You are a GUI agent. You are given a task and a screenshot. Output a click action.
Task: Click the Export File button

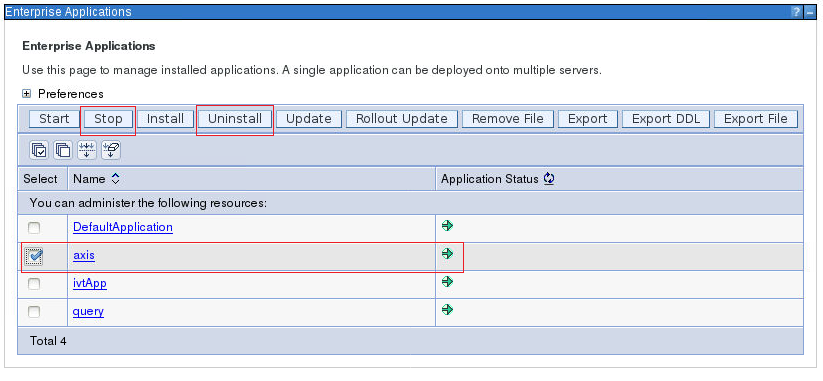pos(756,119)
